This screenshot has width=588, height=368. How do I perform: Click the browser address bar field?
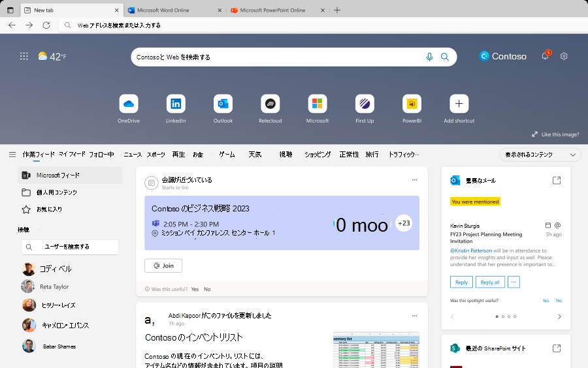coord(323,25)
